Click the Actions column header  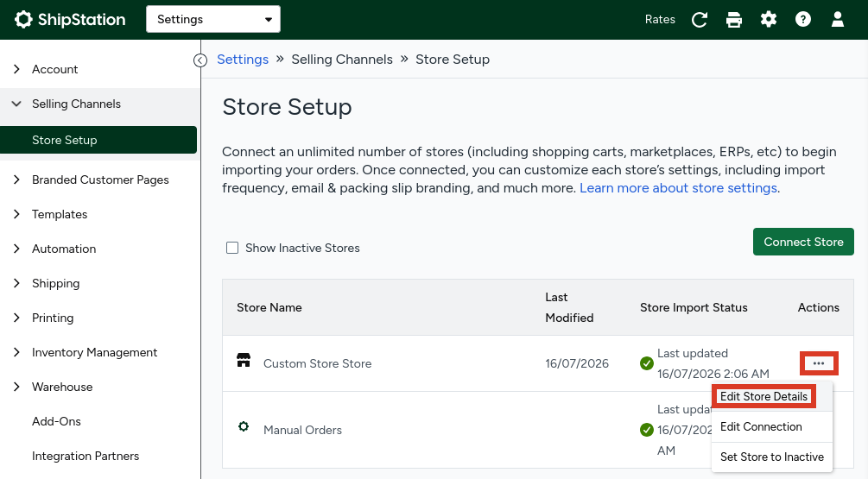[818, 307]
